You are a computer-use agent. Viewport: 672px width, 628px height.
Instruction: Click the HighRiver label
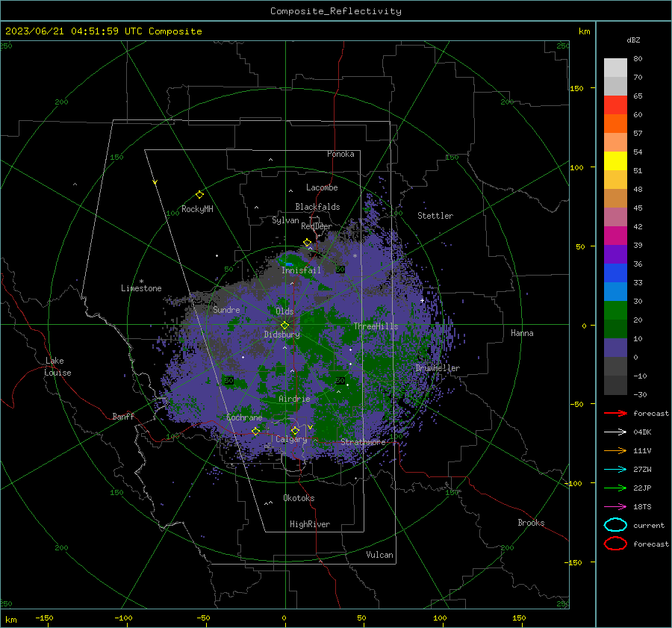point(310,524)
